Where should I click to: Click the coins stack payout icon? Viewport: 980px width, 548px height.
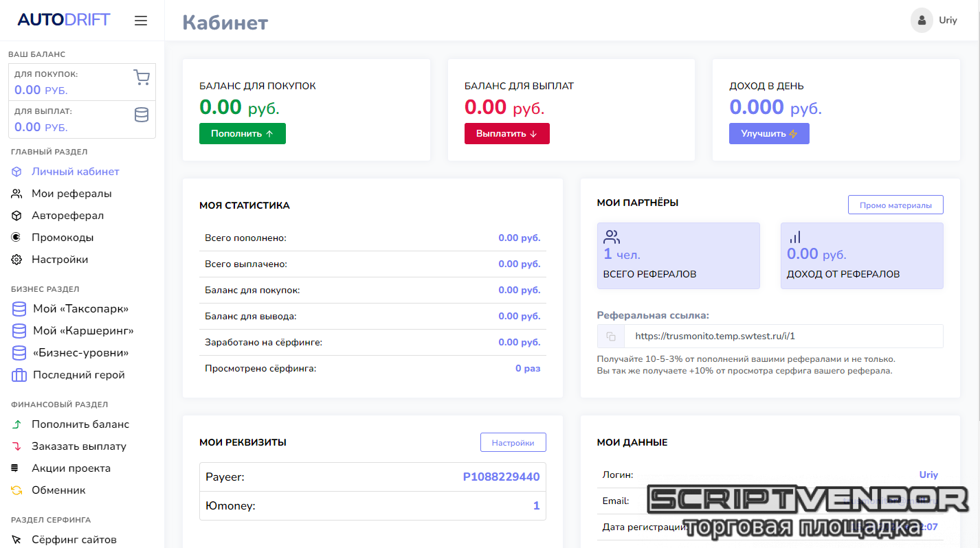[142, 115]
